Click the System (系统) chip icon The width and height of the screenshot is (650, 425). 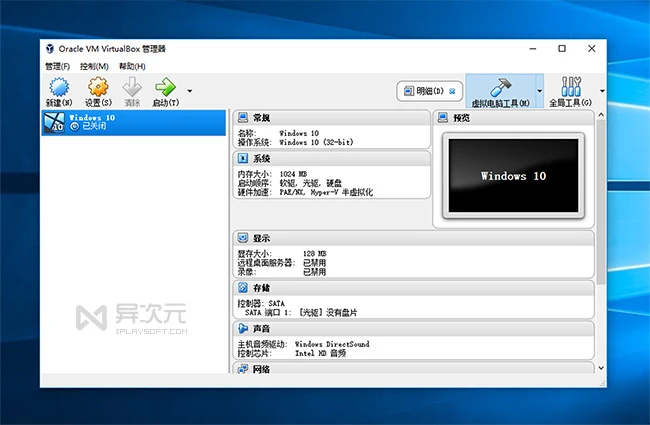pos(243,158)
